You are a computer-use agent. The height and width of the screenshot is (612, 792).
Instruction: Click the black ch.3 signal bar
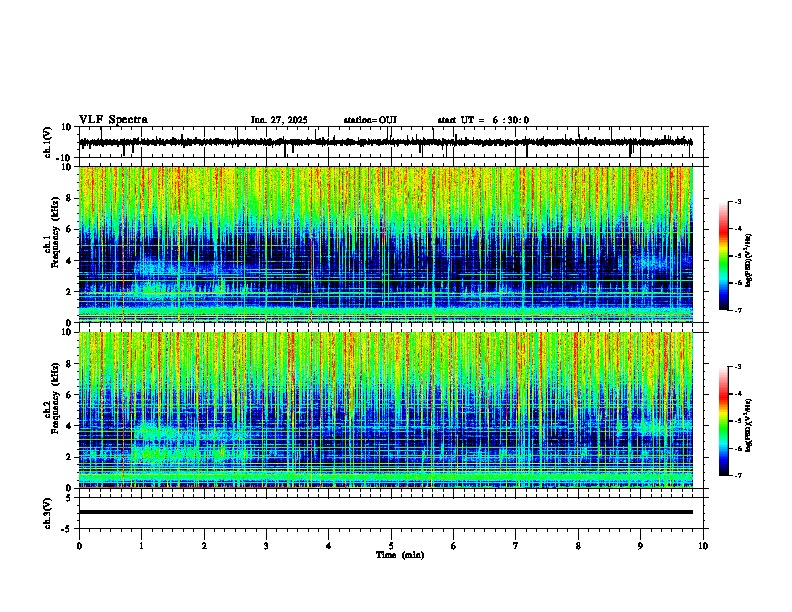point(386,512)
